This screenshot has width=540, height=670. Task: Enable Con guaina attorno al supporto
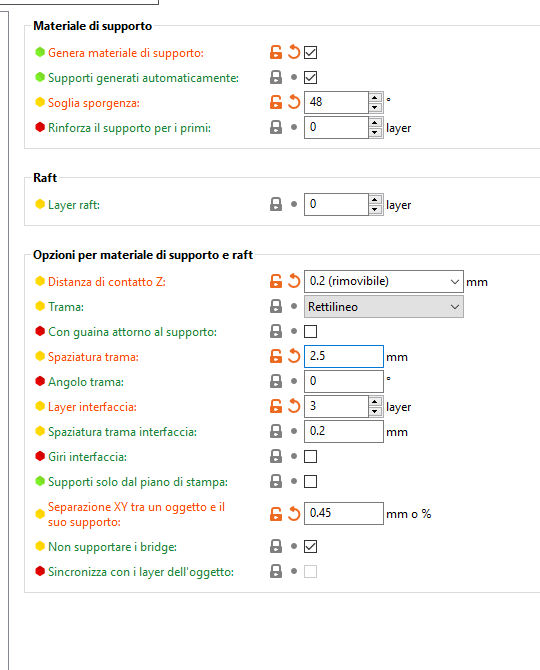[311, 332]
